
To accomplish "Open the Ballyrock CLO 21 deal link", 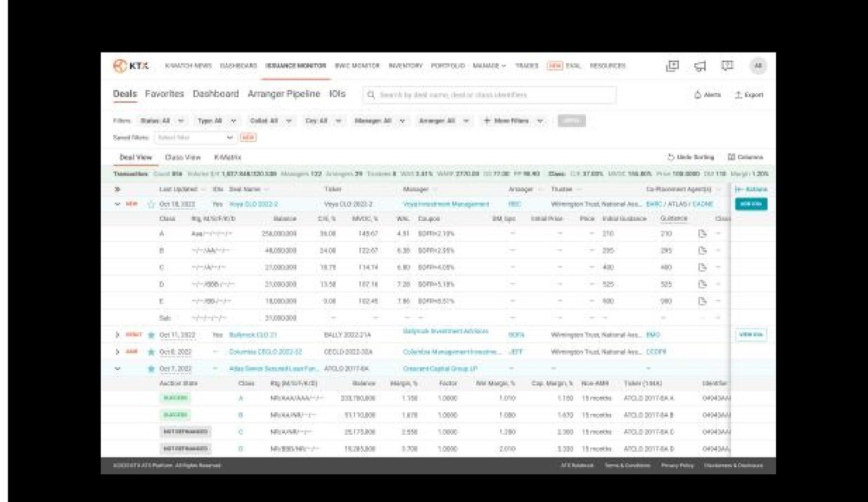I will (253, 335).
